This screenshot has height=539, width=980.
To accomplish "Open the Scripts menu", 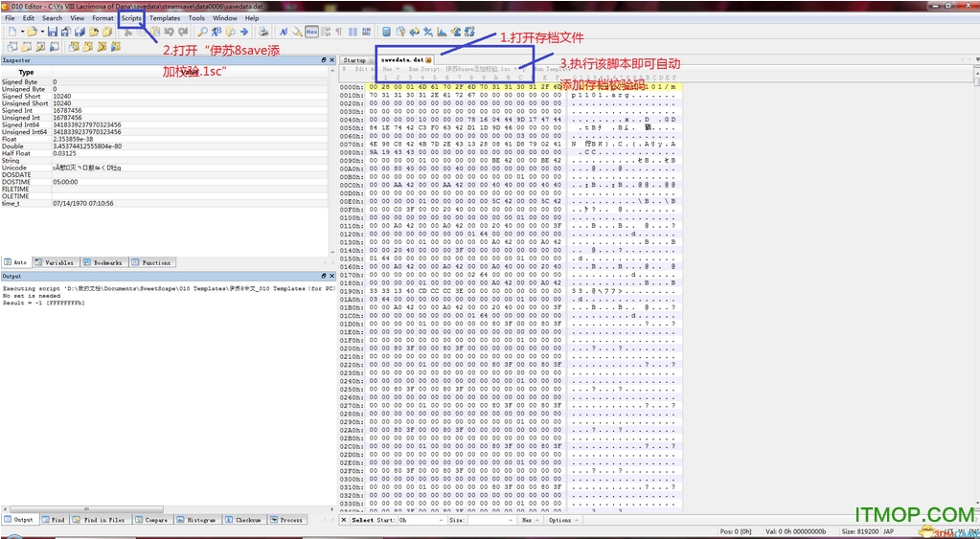I will 131,18.
